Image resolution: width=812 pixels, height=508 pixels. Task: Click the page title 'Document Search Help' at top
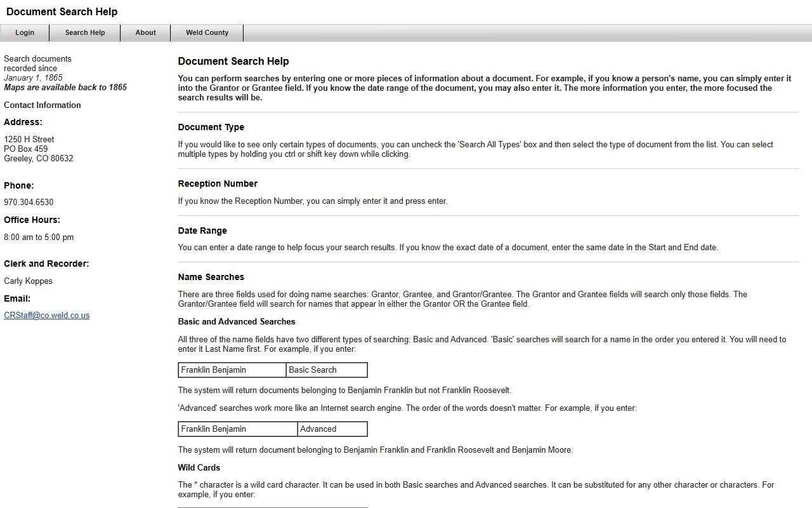pyautogui.click(x=62, y=12)
